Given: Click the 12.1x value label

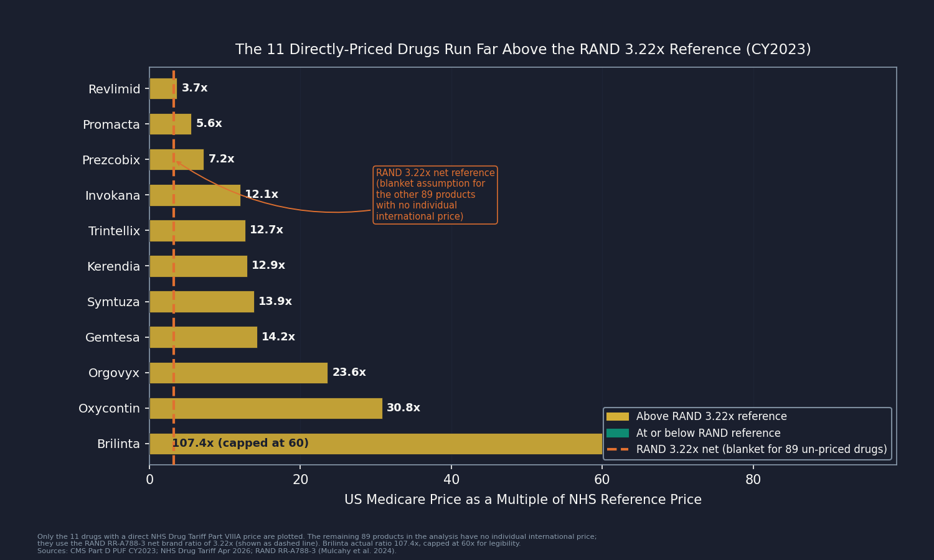Looking at the screenshot, I should pos(262,195).
